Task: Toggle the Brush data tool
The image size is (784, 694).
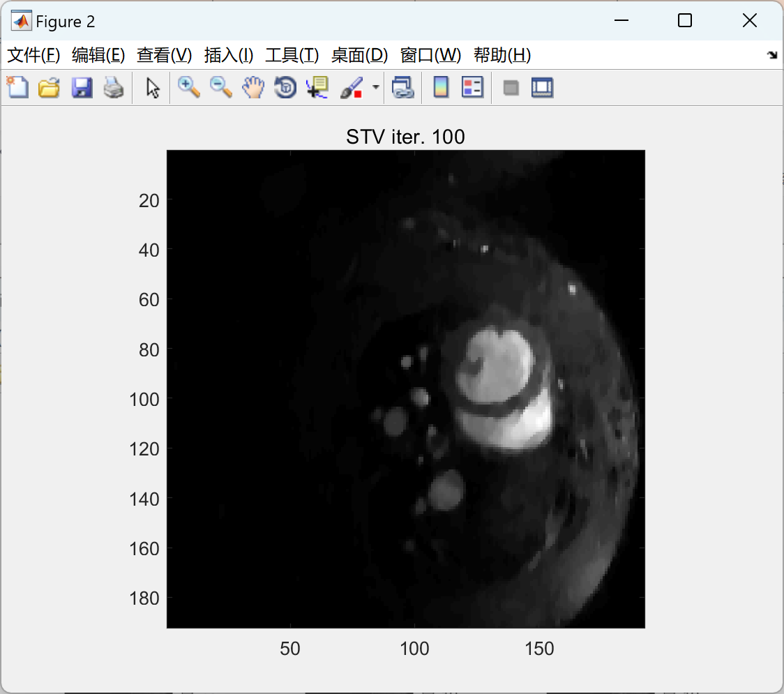Action: pos(352,87)
